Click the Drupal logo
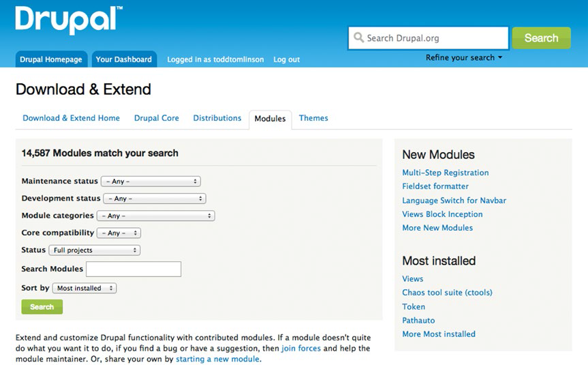Screen dimensions: 588x365 pos(69,20)
